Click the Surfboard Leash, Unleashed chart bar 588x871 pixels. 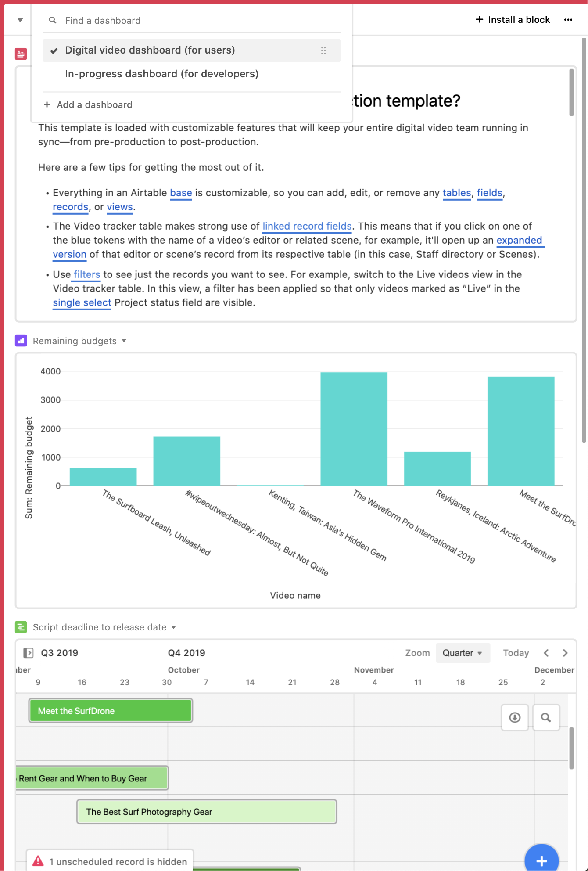coord(103,477)
